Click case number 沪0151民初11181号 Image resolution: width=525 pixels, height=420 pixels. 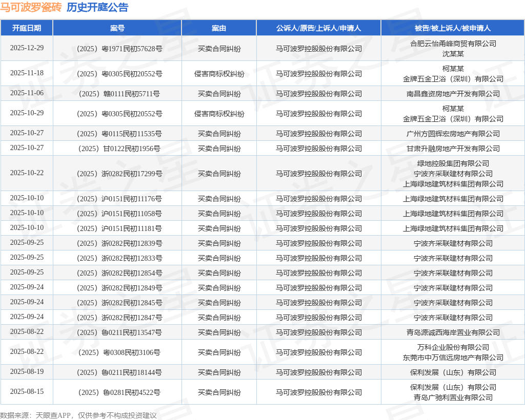tap(132, 228)
